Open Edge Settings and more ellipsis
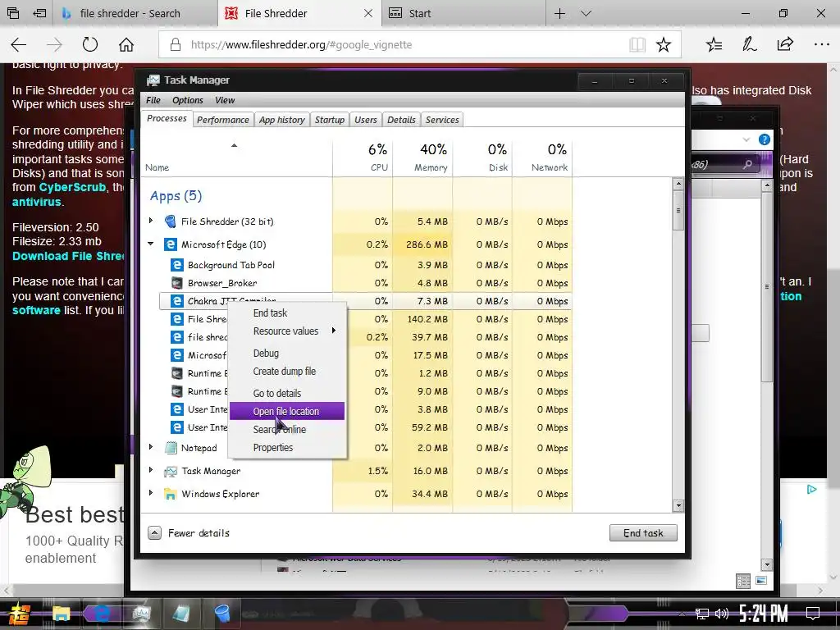 pyautogui.click(x=821, y=44)
